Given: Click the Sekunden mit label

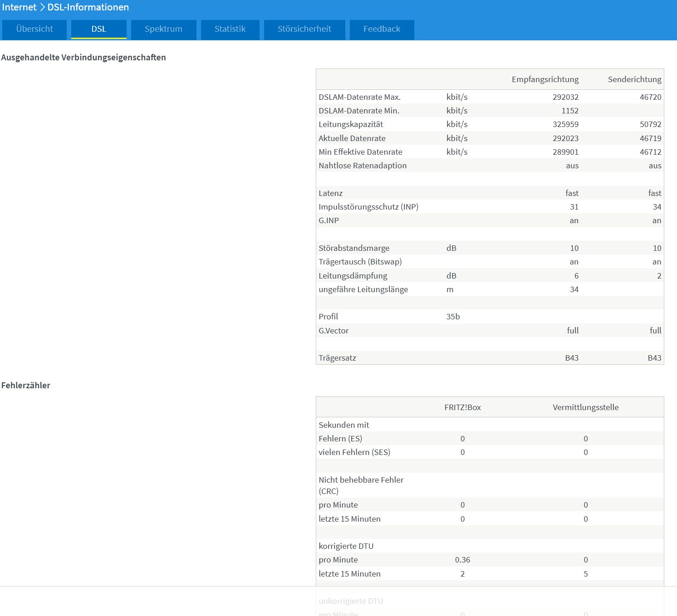Looking at the screenshot, I should (x=344, y=425).
